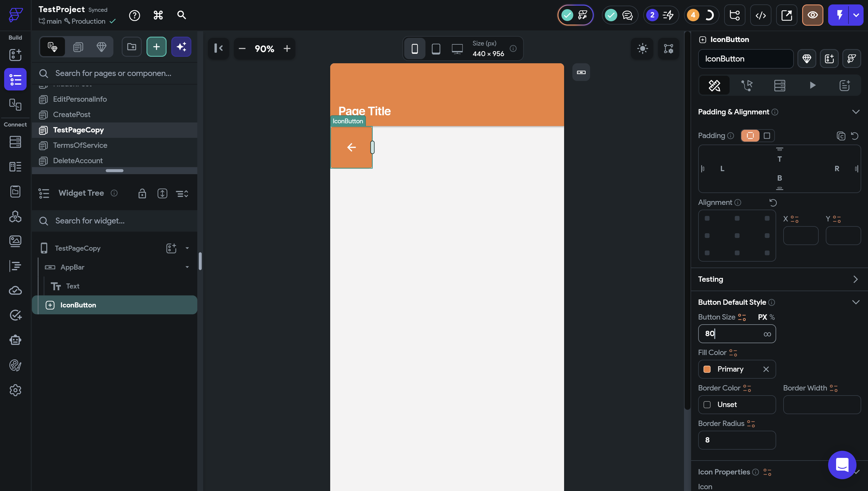Toggle preview mode eye button

tap(812, 15)
